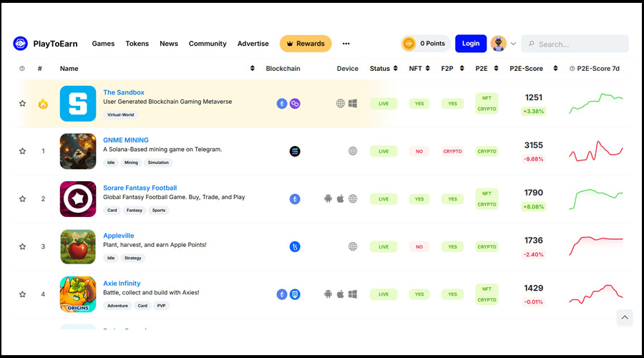Toggle favorite star for The Sandbox

pos(22,104)
